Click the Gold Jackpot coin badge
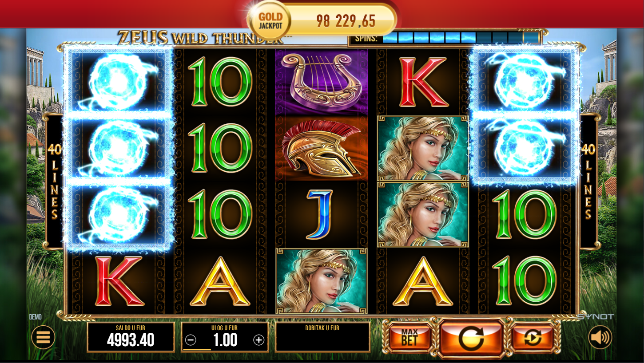This screenshot has height=363, width=644. 270,20
